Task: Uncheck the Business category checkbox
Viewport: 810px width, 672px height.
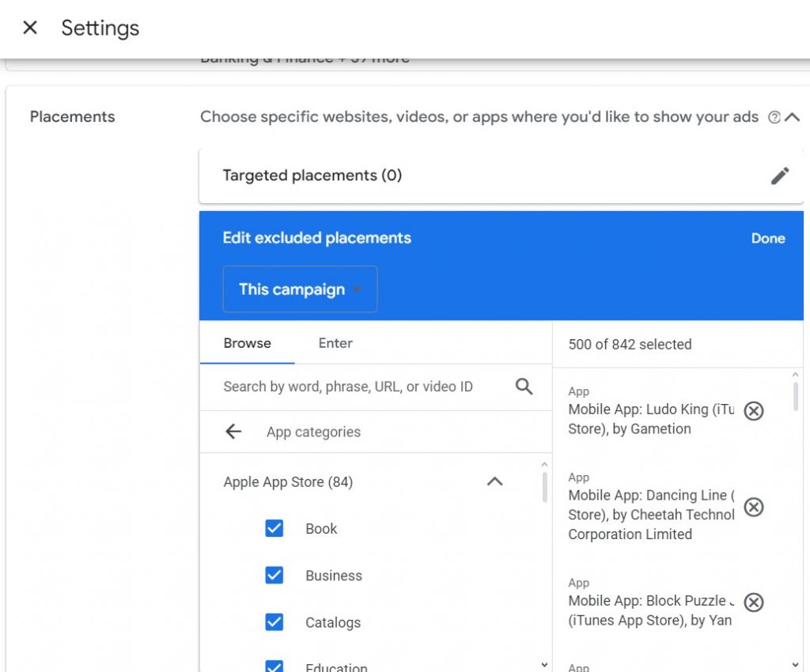Action: pyautogui.click(x=274, y=576)
